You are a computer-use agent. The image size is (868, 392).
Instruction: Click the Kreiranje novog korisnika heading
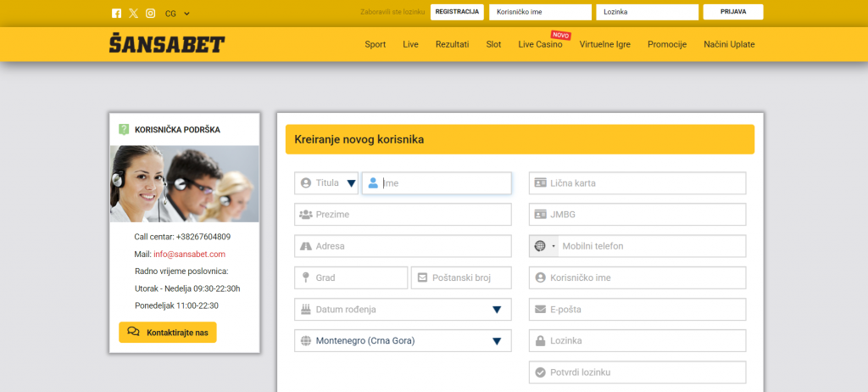pyautogui.click(x=359, y=140)
